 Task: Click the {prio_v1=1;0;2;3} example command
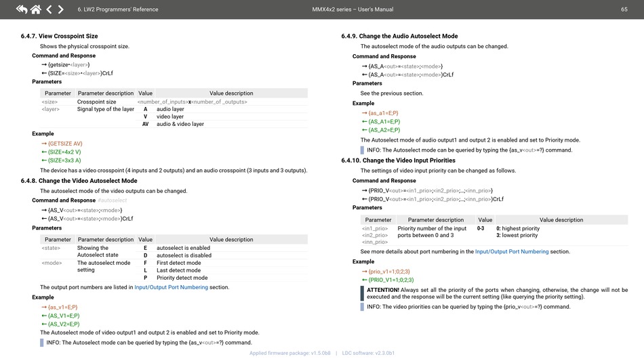[389, 271]
